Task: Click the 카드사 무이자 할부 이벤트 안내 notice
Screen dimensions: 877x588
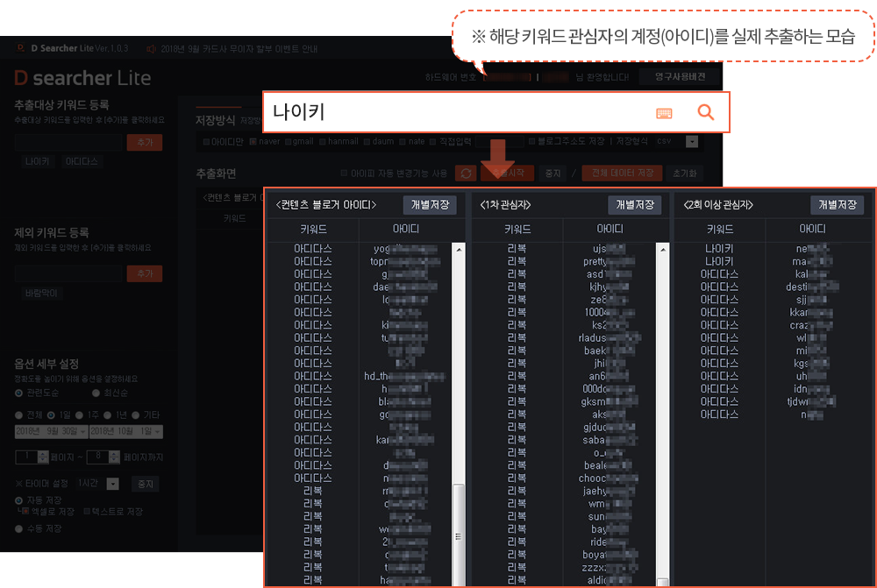Action: click(239, 49)
